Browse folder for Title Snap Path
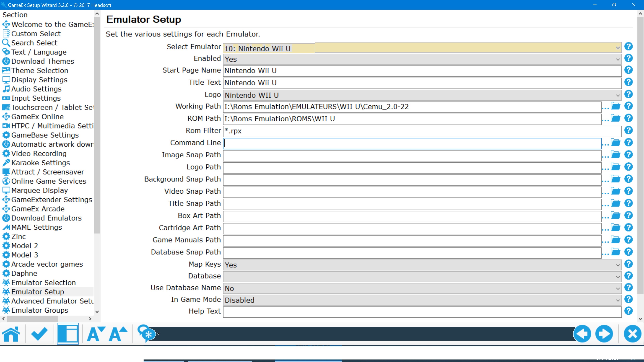 [615, 203]
